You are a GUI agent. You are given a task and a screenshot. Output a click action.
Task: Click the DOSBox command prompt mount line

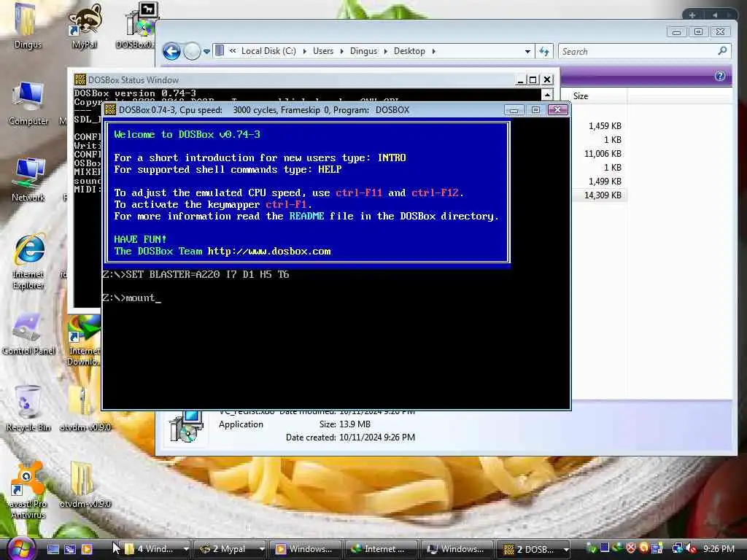pos(131,298)
